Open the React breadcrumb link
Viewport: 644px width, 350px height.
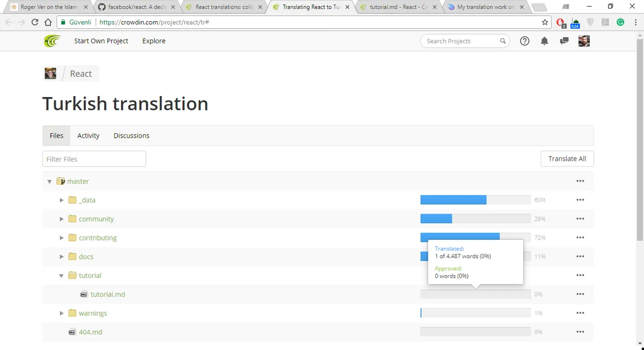point(80,74)
